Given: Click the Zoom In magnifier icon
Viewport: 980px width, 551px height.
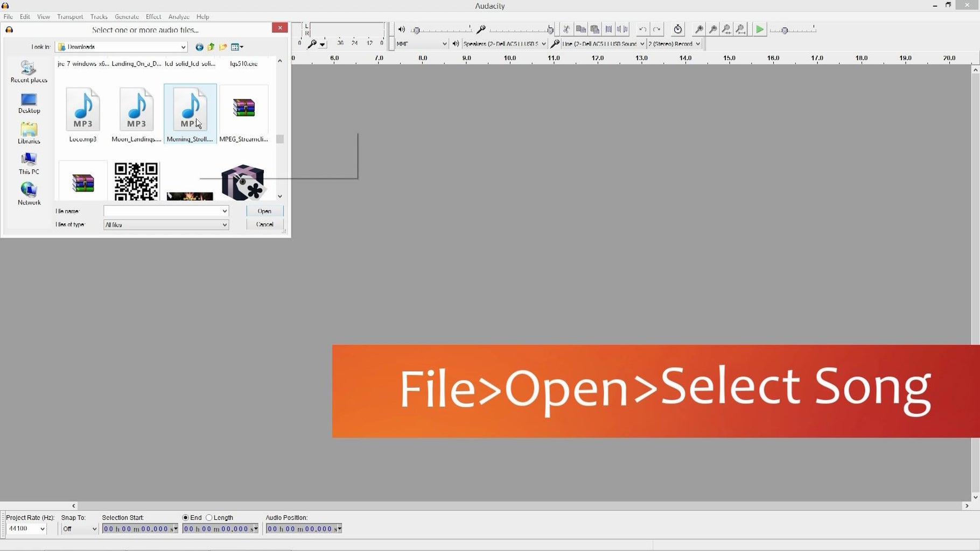Looking at the screenshot, I should pos(699,30).
